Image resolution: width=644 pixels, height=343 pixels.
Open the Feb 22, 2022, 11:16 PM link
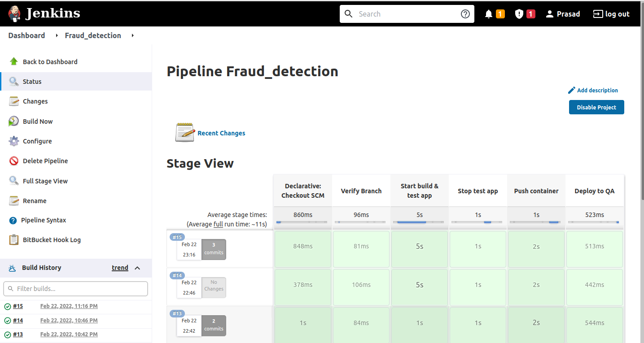point(69,306)
